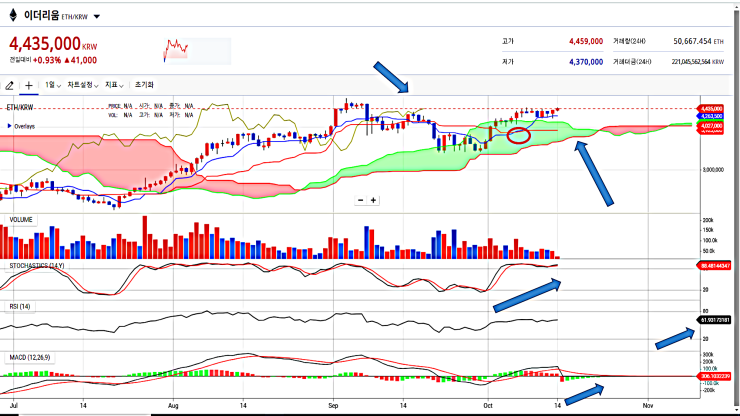Click the blue 4,263,500 price axis tag
740x416 pixels.
[x=711, y=116]
